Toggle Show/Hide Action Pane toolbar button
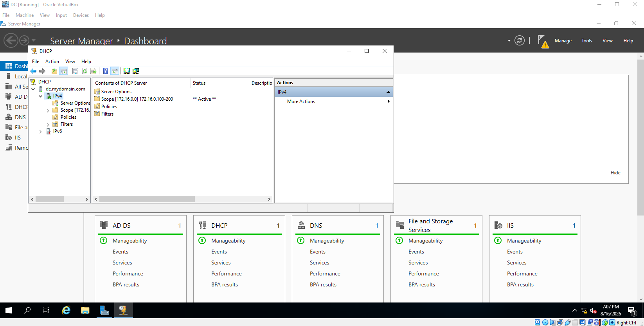The width and height of the screenshot is (644, 326). click(115, 71)
